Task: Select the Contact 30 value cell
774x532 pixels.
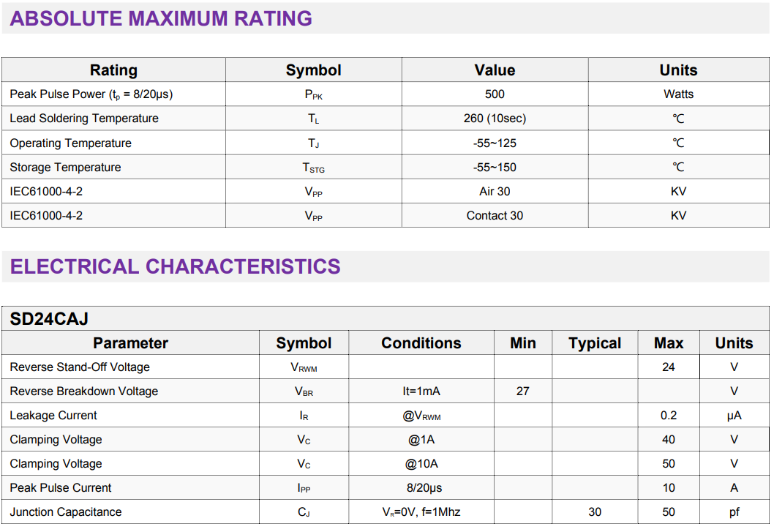Action: 495,216
